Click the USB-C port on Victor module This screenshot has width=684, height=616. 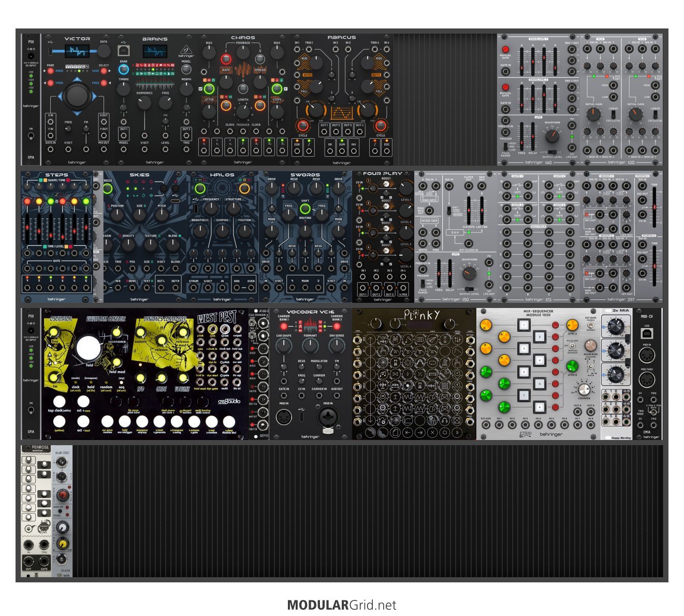(x=50, y=51)
